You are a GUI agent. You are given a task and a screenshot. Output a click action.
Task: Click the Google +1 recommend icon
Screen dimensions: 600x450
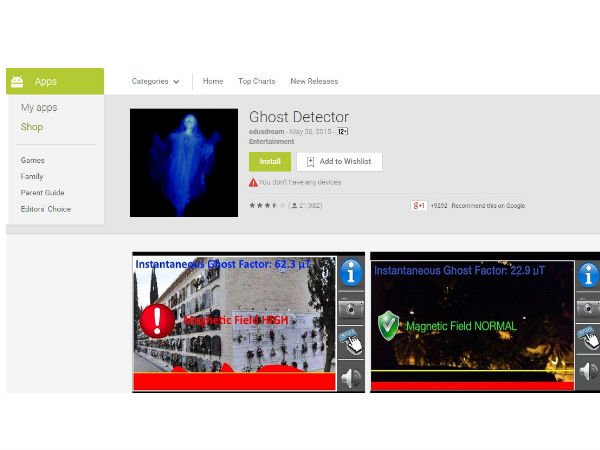(418, 205)
